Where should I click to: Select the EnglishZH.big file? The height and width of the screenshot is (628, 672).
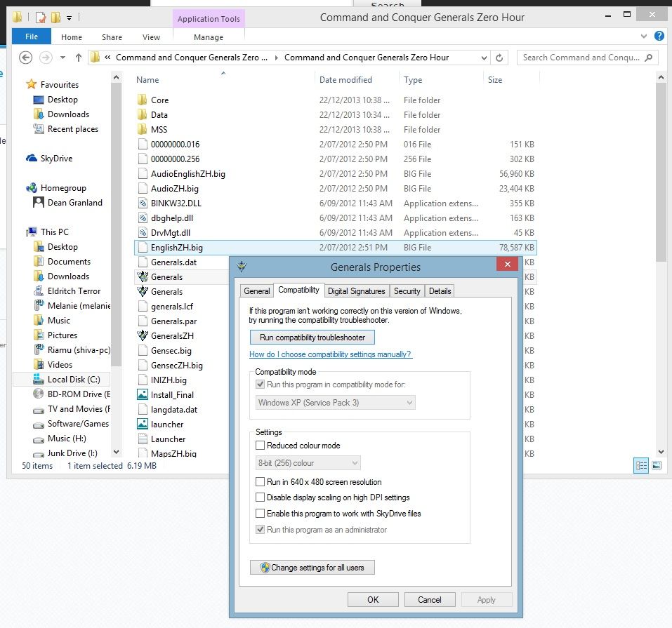click(336, 247)
